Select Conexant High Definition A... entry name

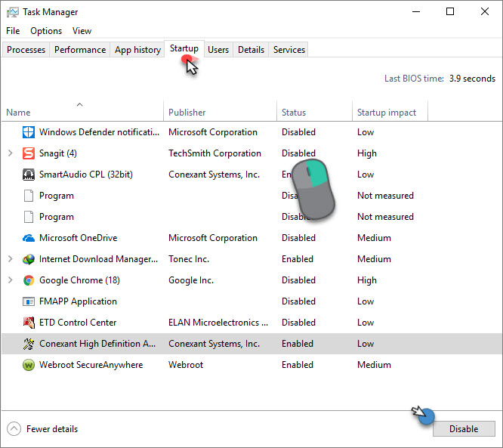click(x=97, y=344)
